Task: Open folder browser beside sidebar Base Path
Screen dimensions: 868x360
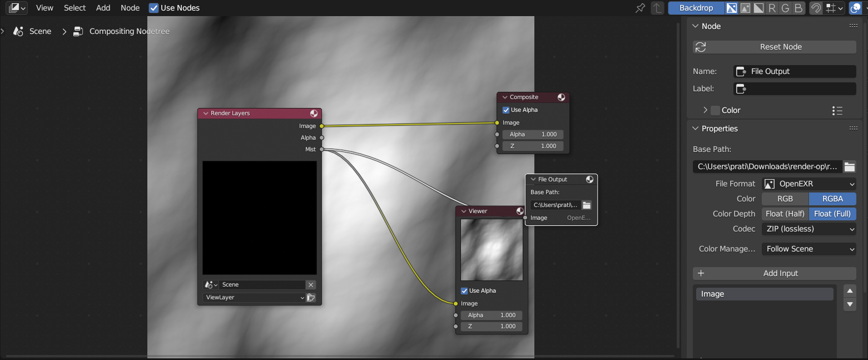Action: [849, 166]
